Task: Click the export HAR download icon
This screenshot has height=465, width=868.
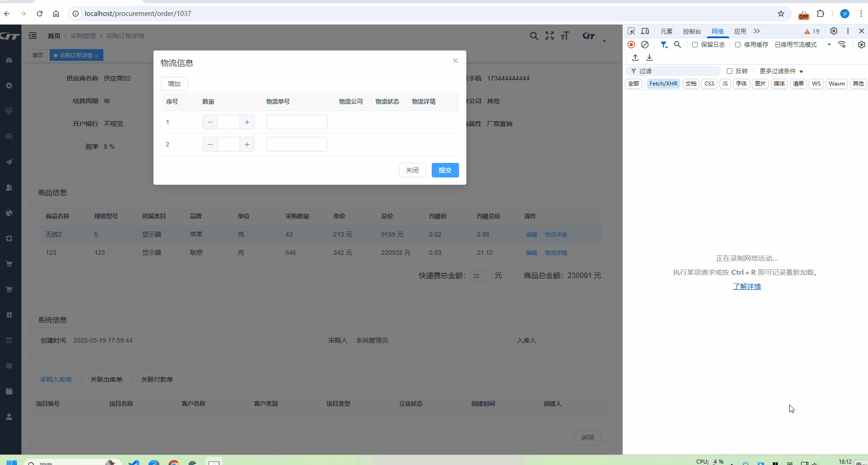Action: coord(649,58)
